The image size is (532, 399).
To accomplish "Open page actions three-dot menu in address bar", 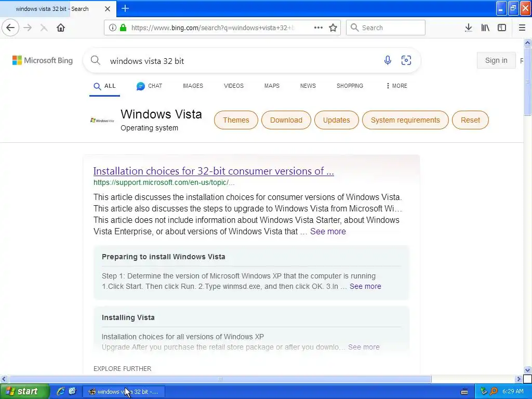I will point(318,28).
